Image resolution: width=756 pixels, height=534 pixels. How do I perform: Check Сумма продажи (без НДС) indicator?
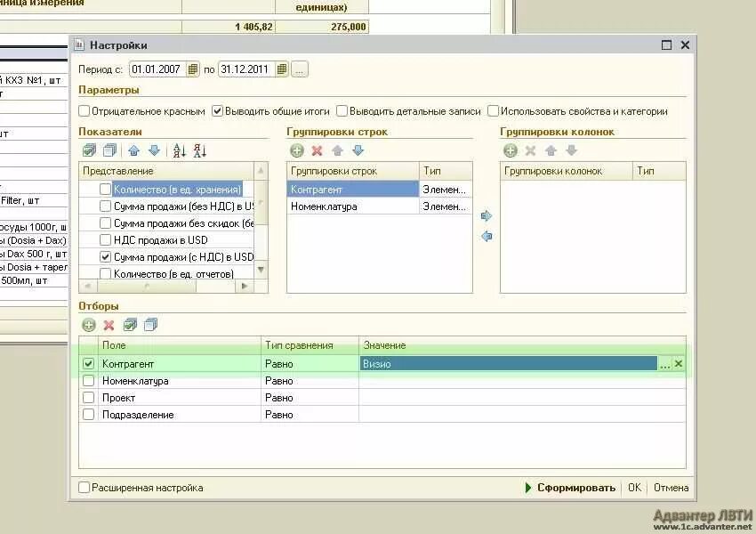pos(105,206)
